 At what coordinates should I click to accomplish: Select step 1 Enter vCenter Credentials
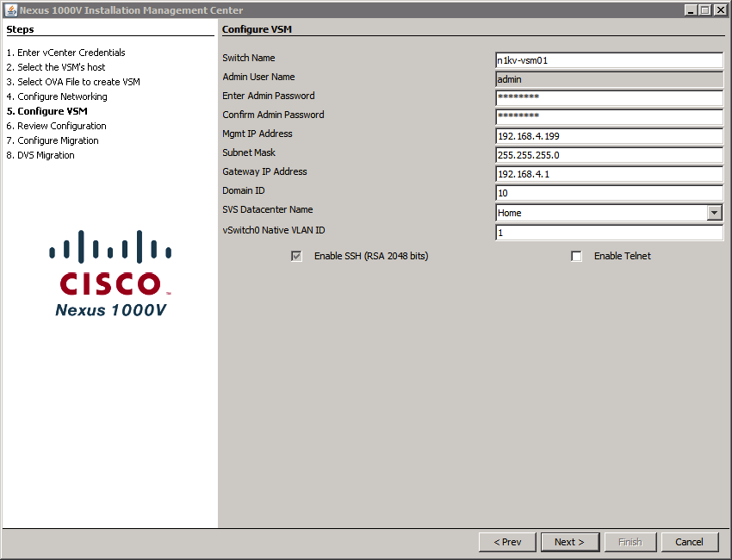pos(65,53)
